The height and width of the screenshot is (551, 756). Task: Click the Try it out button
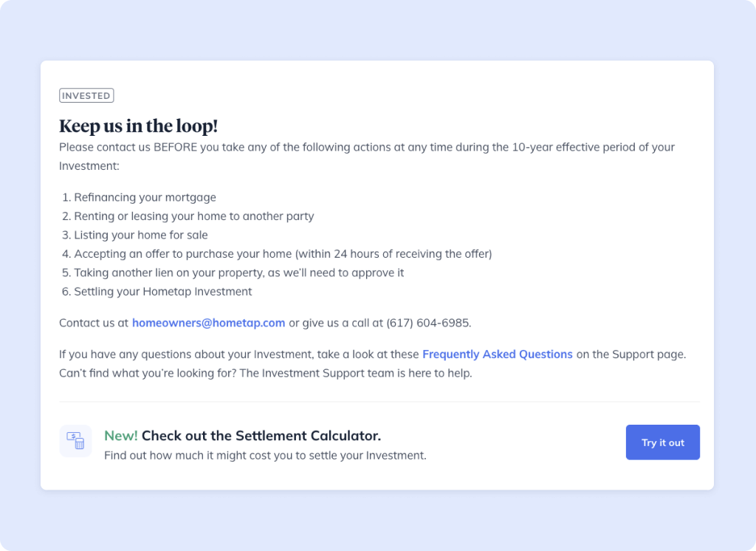pos(662,442)
